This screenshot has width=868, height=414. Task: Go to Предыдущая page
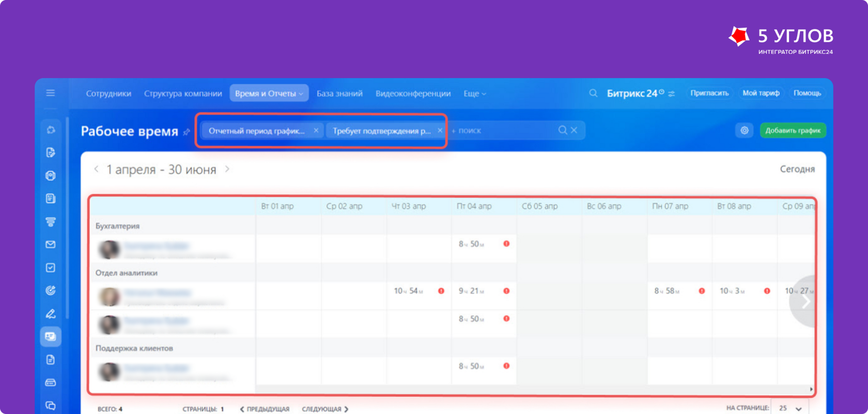(265, 409)
